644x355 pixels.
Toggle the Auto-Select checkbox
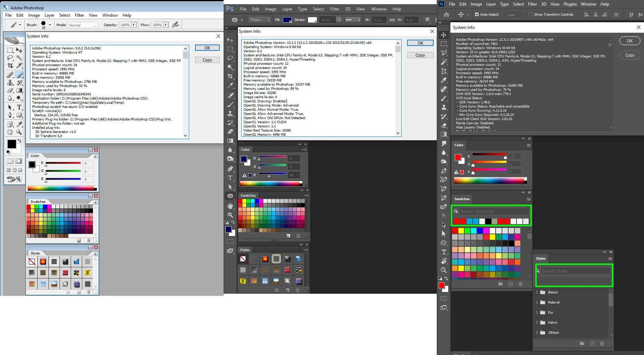pos(477,15)
